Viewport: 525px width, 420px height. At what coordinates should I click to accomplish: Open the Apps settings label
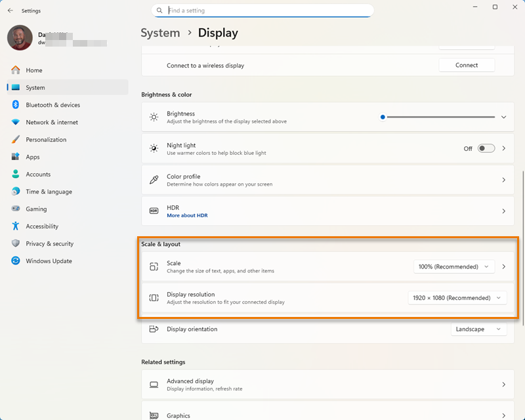coord(33,157)
